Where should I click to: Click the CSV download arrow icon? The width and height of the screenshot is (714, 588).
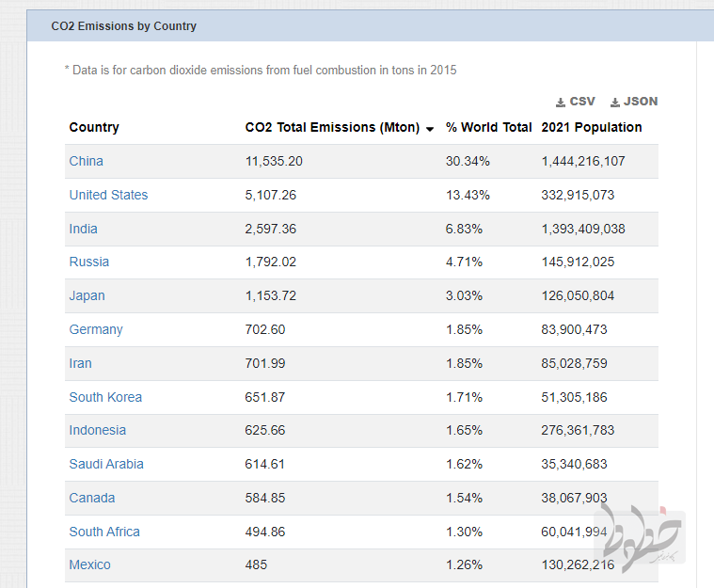click(561, 103)
